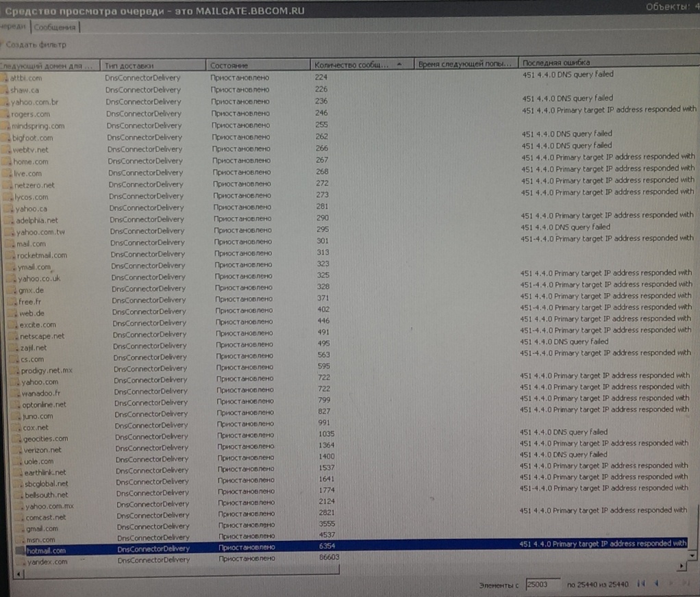The image size is (700, 597).
Task: Click the sort arrow in the Количество сообщ... header
Action: [x=399, y=64]
